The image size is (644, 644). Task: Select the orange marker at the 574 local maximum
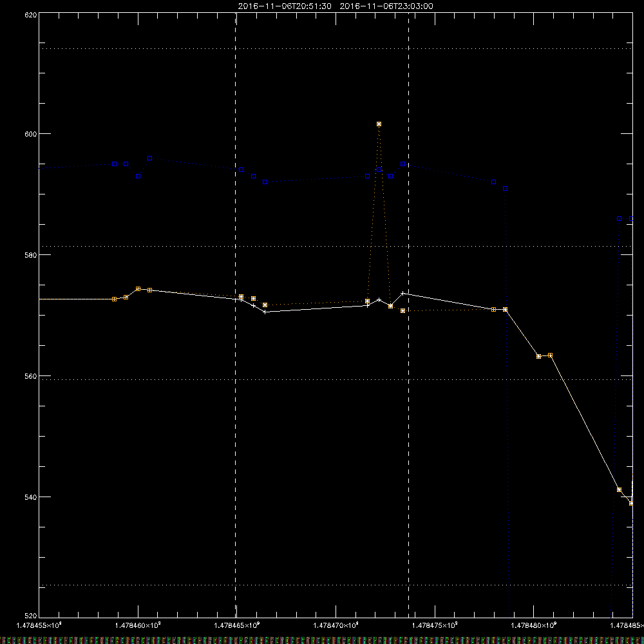pos(138,289)
